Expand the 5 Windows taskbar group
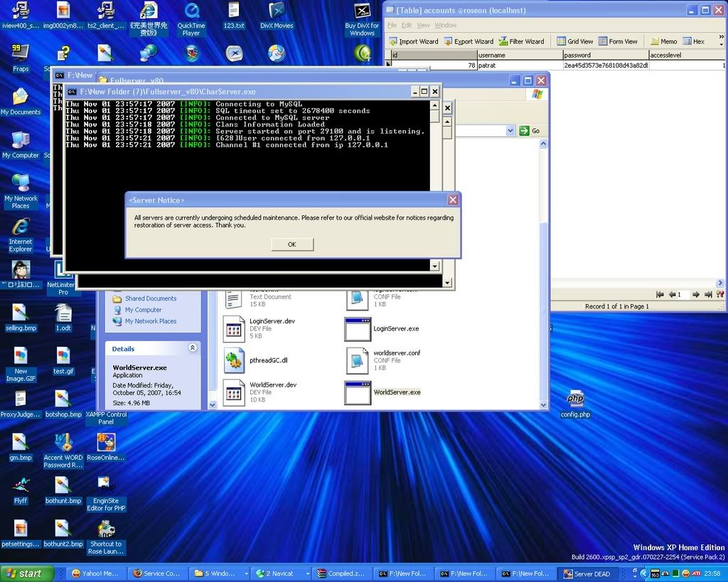 (222, 573)
